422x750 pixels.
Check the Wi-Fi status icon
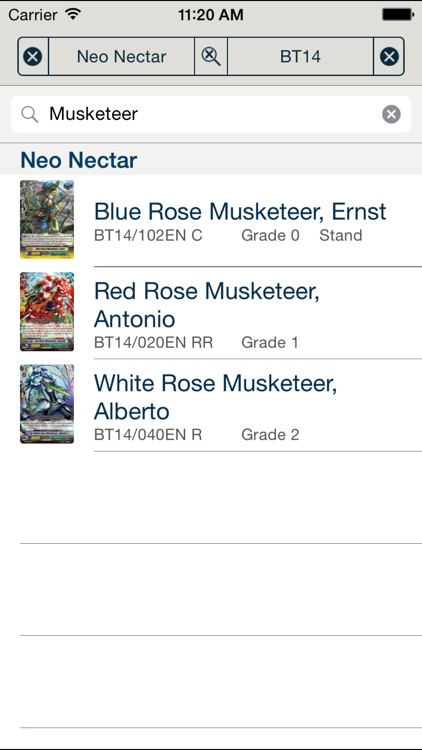pyautogui.click(x=73, y=14)
